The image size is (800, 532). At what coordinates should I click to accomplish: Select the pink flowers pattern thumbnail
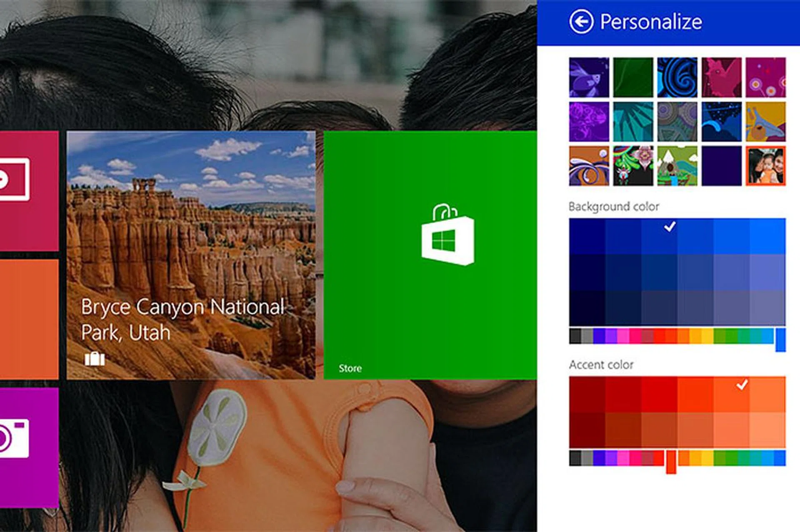tap(765, 77)
